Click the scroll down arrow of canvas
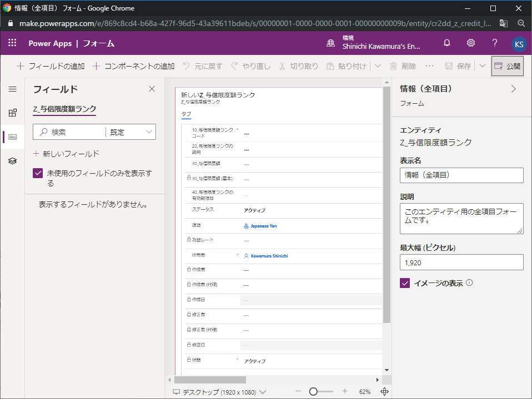 click(387, 370)
